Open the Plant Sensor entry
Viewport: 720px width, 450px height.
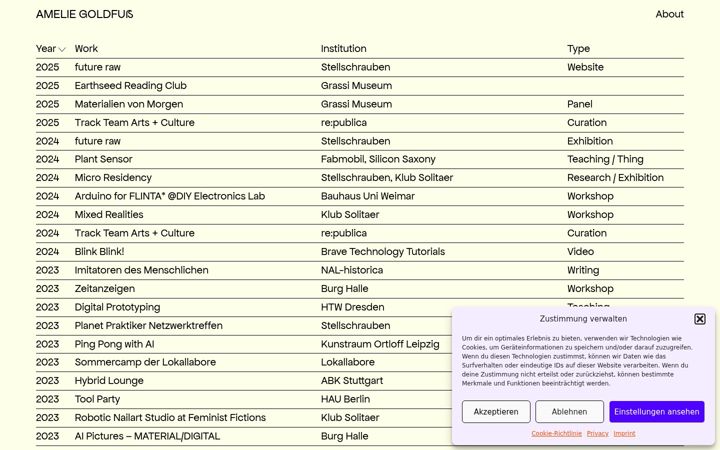103,159
